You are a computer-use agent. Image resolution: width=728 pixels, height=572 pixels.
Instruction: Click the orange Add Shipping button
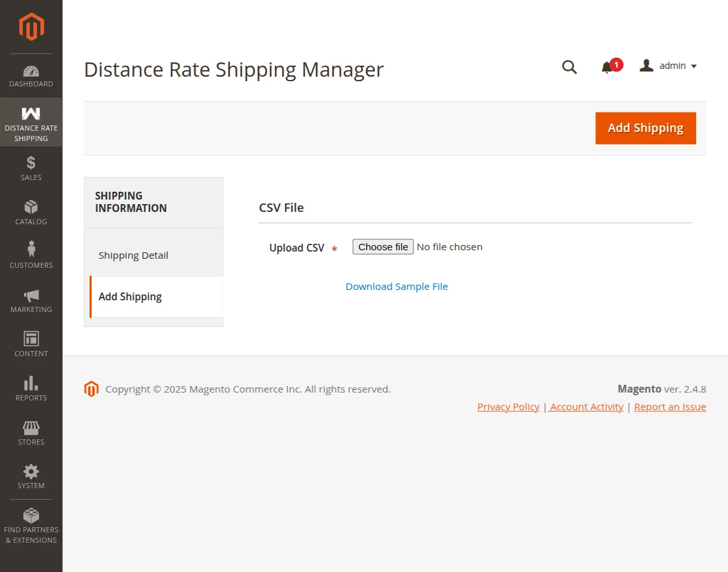645,128
